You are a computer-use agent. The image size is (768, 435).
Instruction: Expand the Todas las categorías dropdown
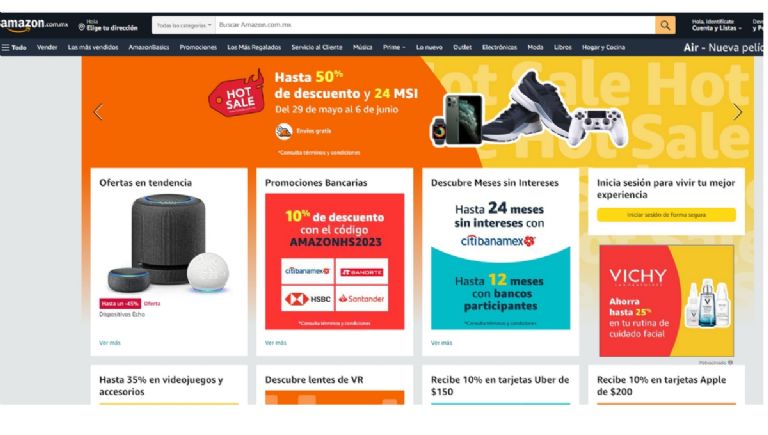click(184, 25)
